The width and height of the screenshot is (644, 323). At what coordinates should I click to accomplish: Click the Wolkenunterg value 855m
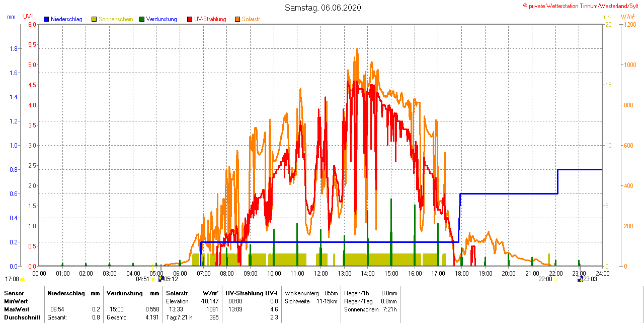[331, 293]
